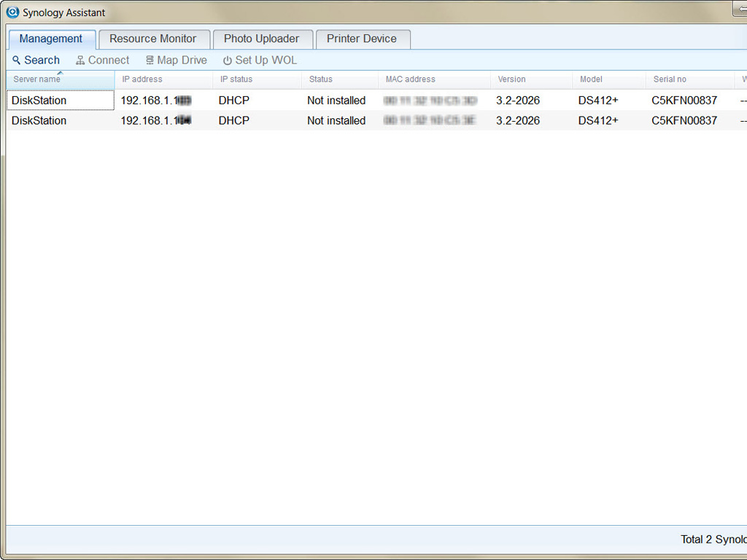Click the Set Up WOL power icon
Image resolution: width=747 pixels, height=560 pixels.
pos(228,61)
